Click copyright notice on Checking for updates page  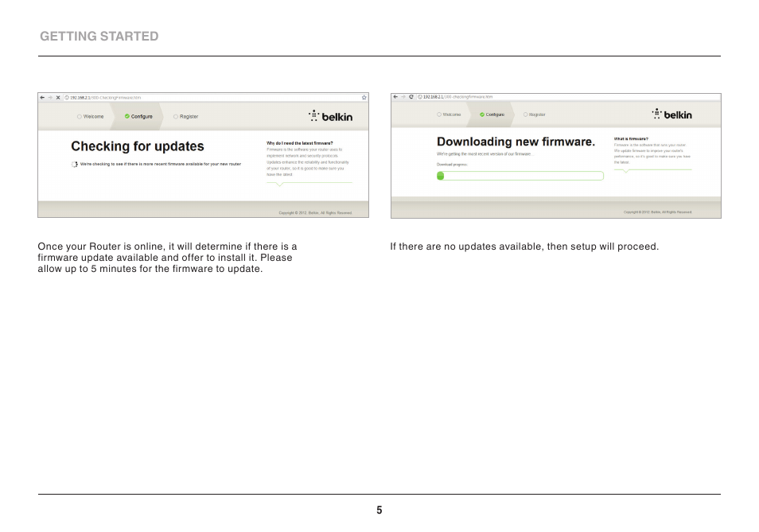pos(316,213)
